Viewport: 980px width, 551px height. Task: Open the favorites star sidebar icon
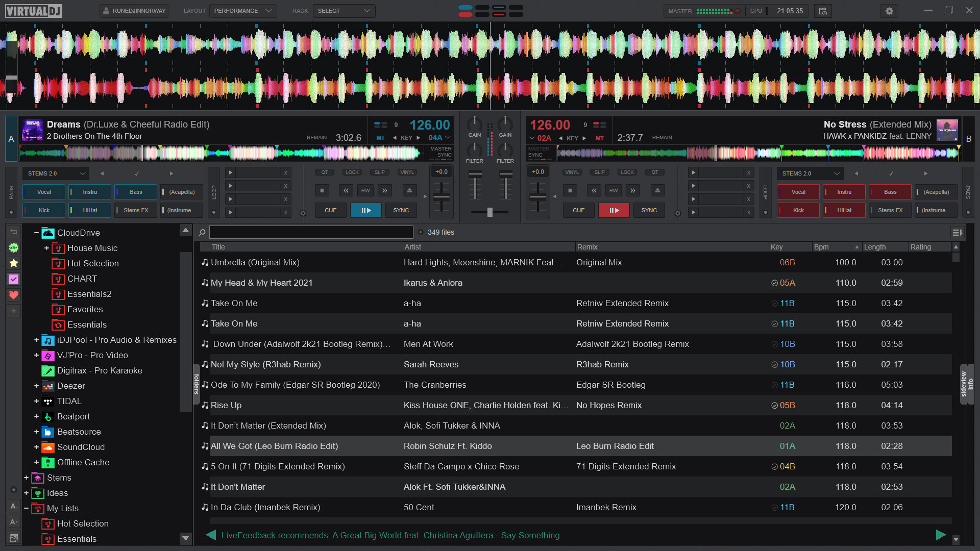point(14,263)
